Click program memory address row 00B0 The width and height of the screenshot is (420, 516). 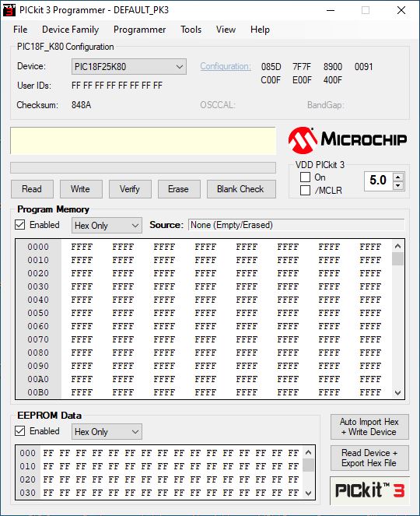click(38, 392)
